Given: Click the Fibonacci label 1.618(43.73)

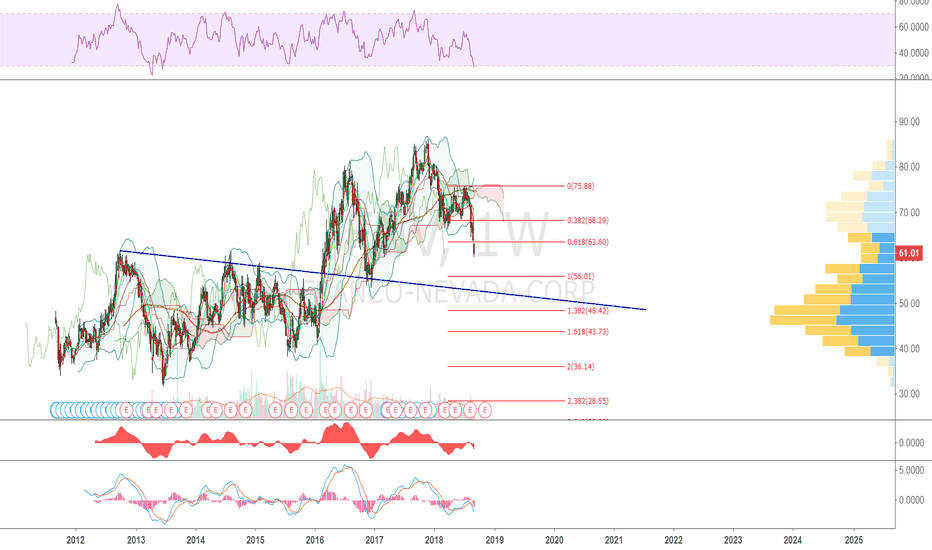Looking at the screenshot, I should [x=588, y=332].
